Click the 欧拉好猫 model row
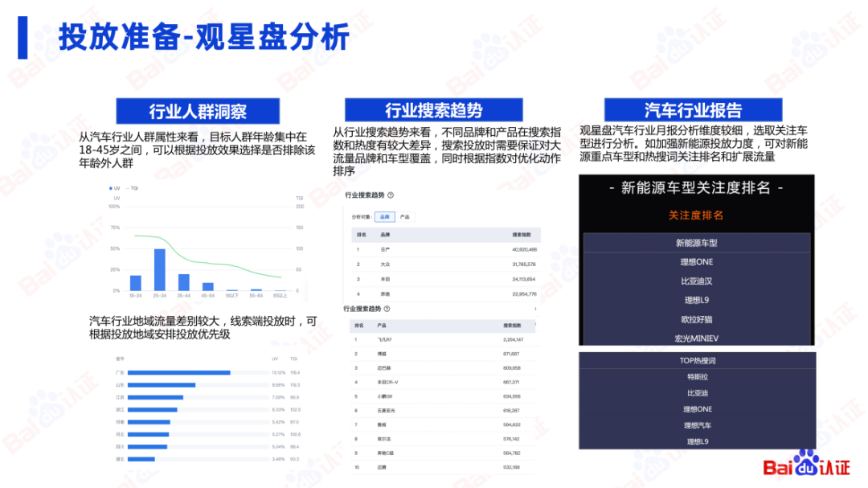Viewport: 868px width, 488px height. pyautogui.click(x=696, y=319)
